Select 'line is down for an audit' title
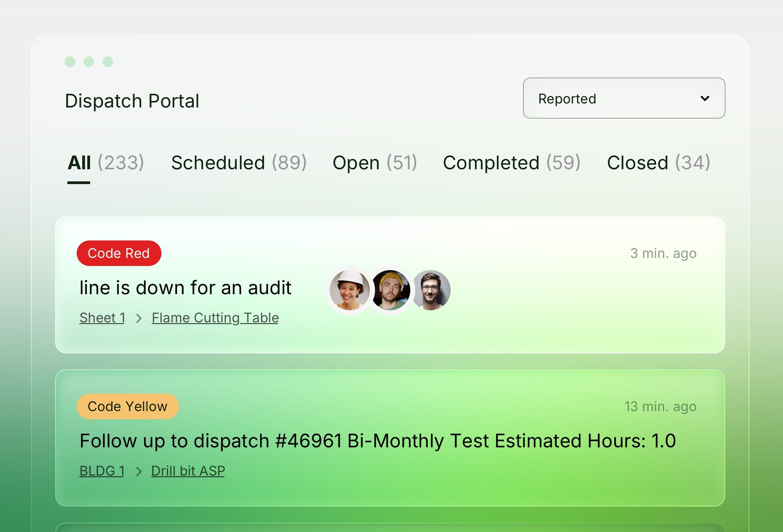Image resolution: width=783 pixels, height=532 pixels. [186, 288]
